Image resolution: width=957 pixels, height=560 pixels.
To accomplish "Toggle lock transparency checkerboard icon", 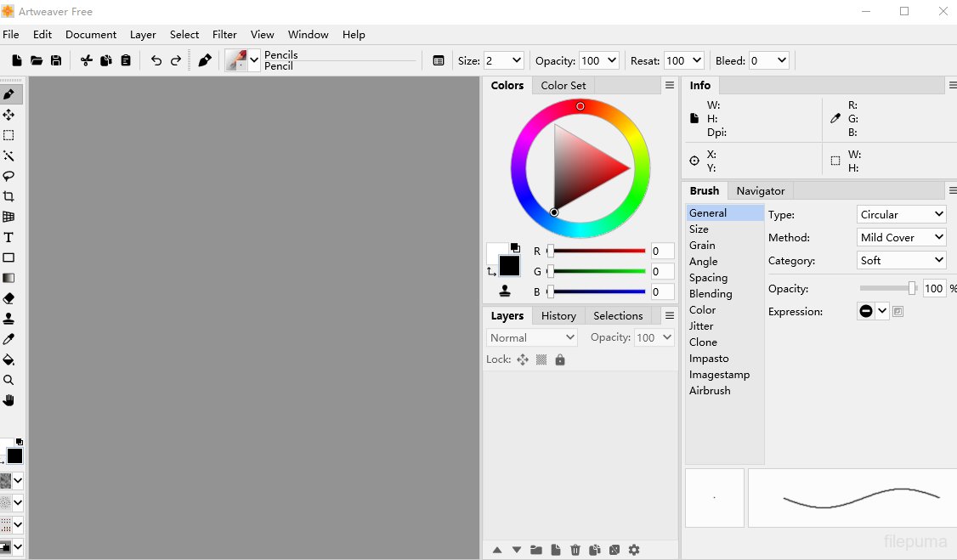I will pos(541,359).
